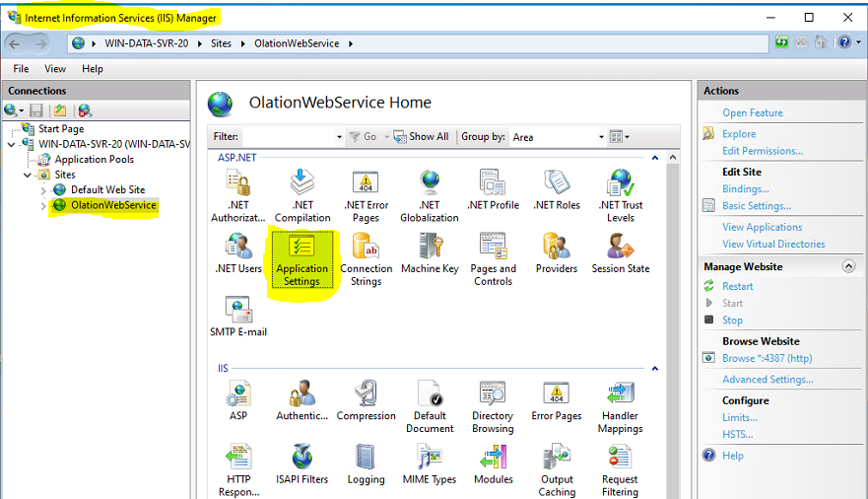Click the Filter input field
The height and width of the screenshot is (499, 868).
pos(289,137)
